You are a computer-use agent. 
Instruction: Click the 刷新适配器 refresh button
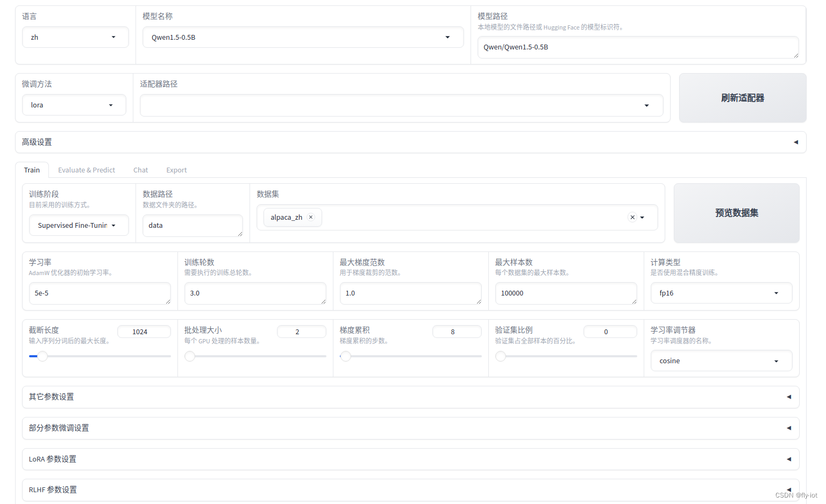pyautogui.click(x=743, y=98)
